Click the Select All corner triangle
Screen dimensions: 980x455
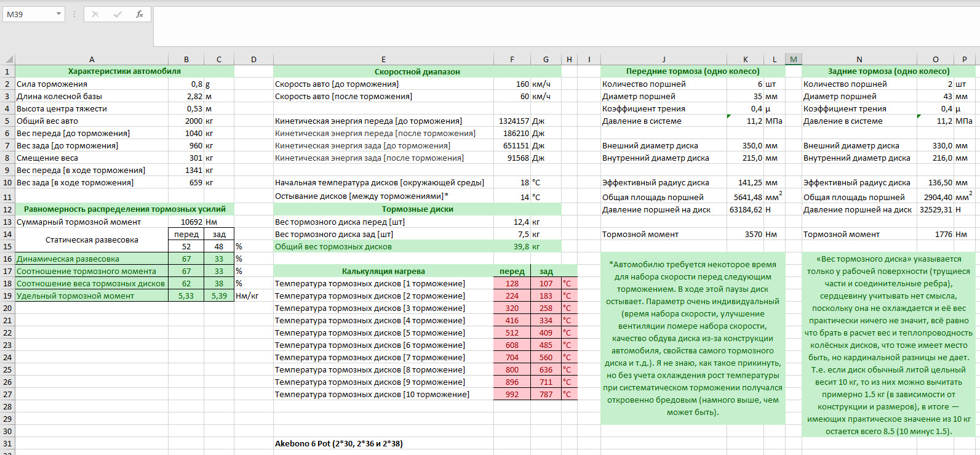pos(9,60)
